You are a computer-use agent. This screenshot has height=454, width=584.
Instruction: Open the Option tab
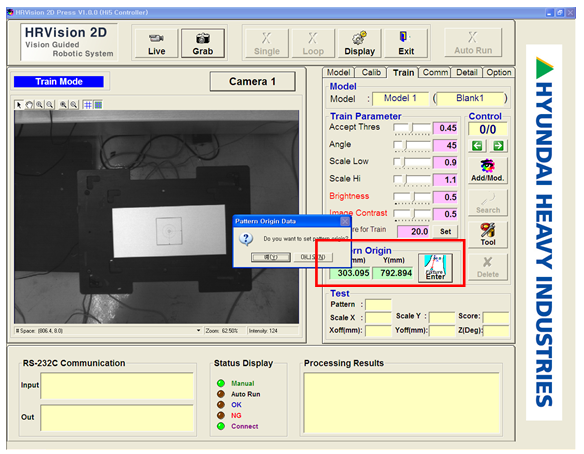pyautogui.click(x=499, y=72)
